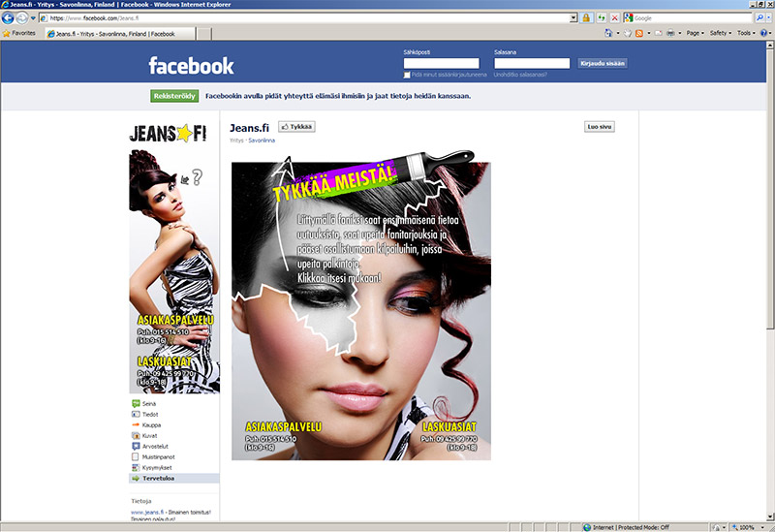Expand the feeds dropdown arrow
Screen dimensions: 775x532
point(648,33)
